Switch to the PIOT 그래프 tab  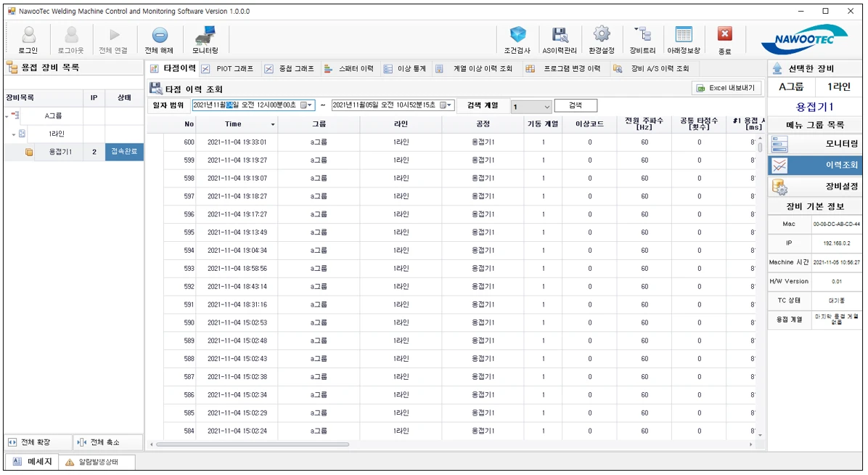click(x=228, y=69)
